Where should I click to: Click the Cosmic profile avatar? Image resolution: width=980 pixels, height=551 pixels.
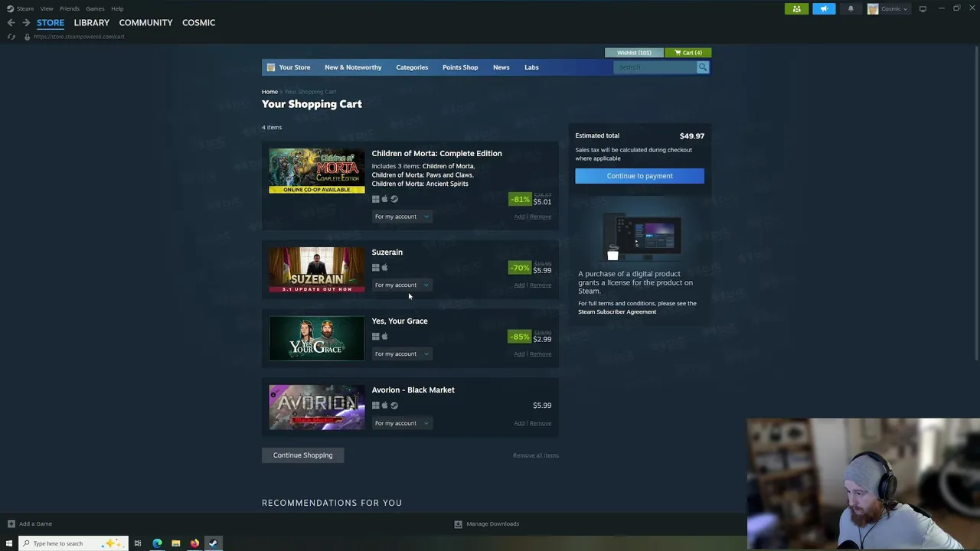pyautogui.click(x=872, y=9)
